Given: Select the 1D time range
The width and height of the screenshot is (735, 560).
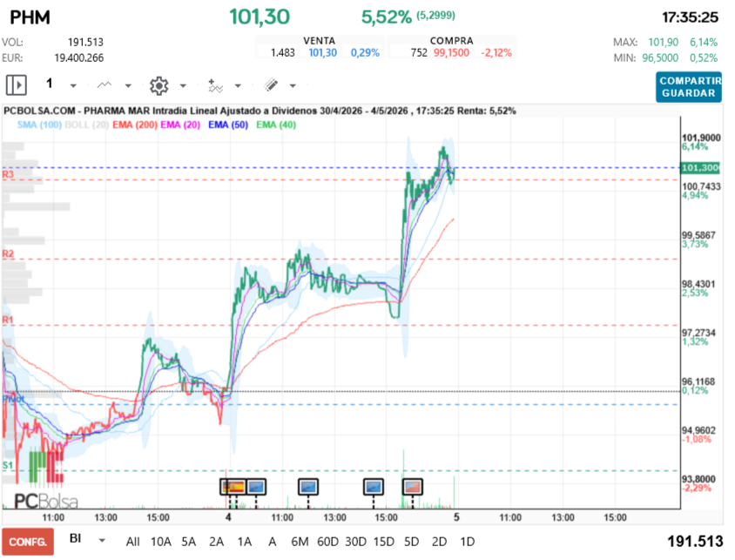Looking at the screenshot, I should 468,542.
